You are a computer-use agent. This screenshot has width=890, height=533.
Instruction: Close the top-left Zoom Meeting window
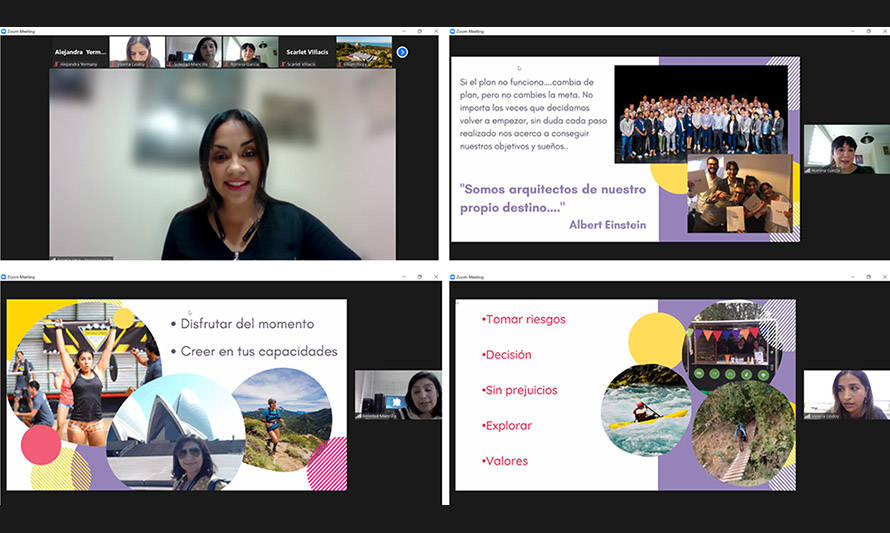435,31
